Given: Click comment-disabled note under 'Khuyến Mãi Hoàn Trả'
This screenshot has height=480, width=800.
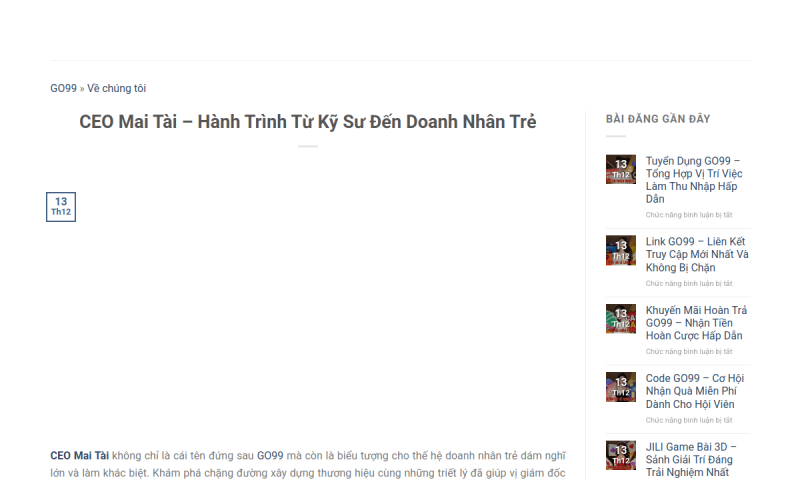Looking at the screenshot, I should click(689, 352).
